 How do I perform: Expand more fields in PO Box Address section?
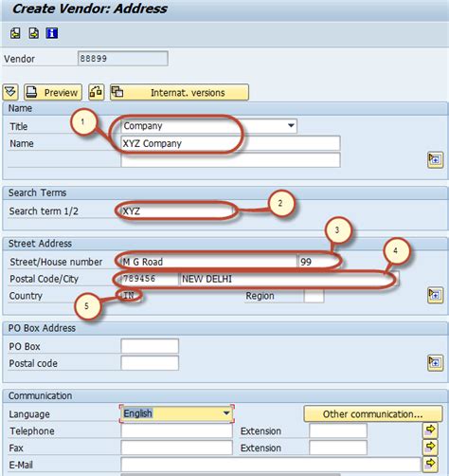click(x=435, y=363)
